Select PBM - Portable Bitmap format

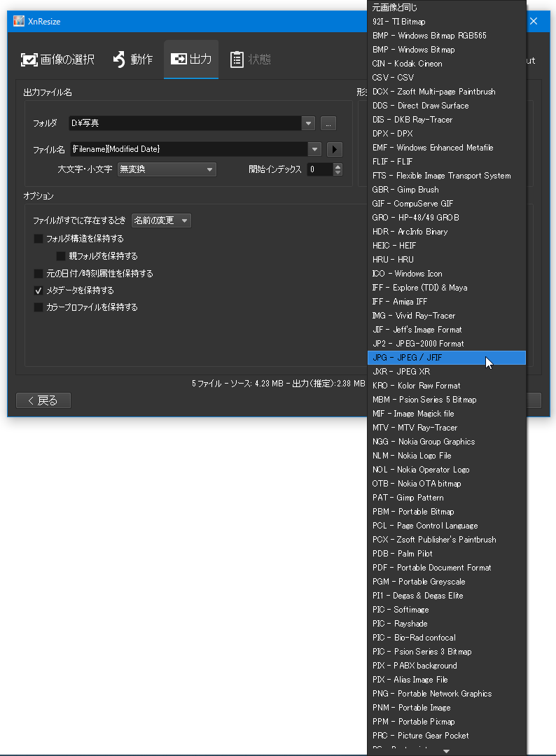(x=447, y=512)
